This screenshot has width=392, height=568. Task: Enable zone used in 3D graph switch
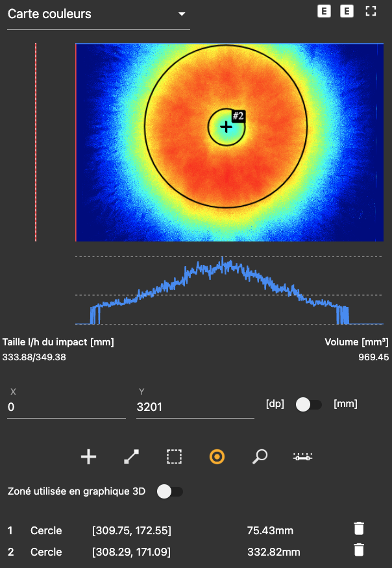170,491
